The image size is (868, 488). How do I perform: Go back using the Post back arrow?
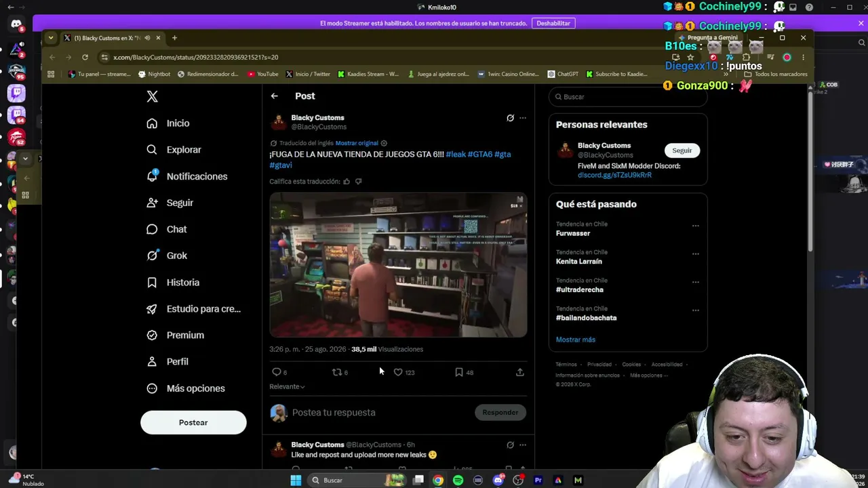click(275, 96)
